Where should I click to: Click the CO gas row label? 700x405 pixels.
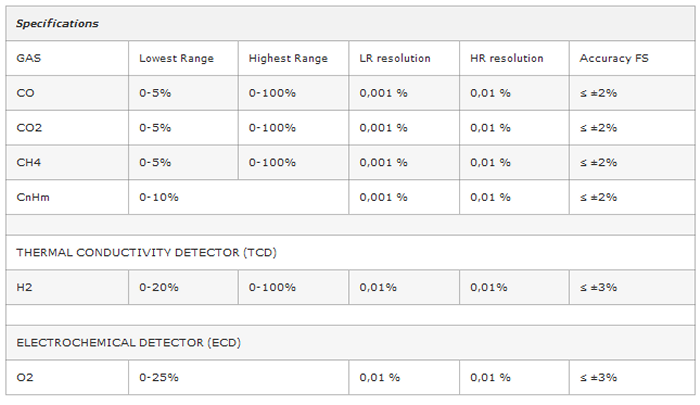pyautogui.click(x=25, y=92)
